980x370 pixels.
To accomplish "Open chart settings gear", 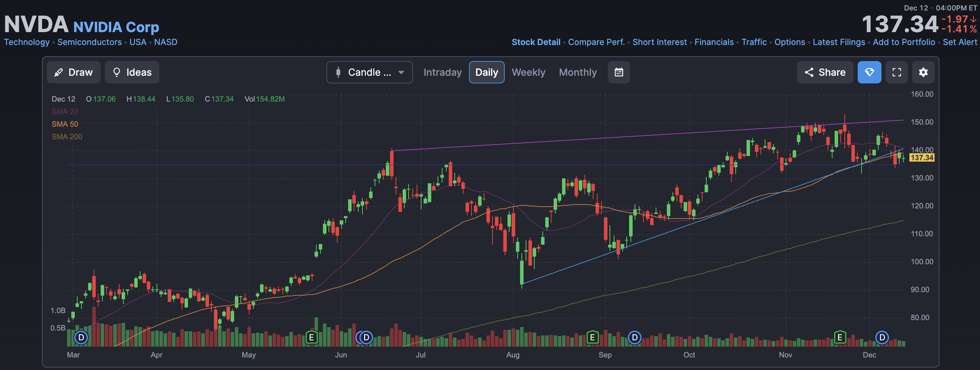I will point(923,72).
